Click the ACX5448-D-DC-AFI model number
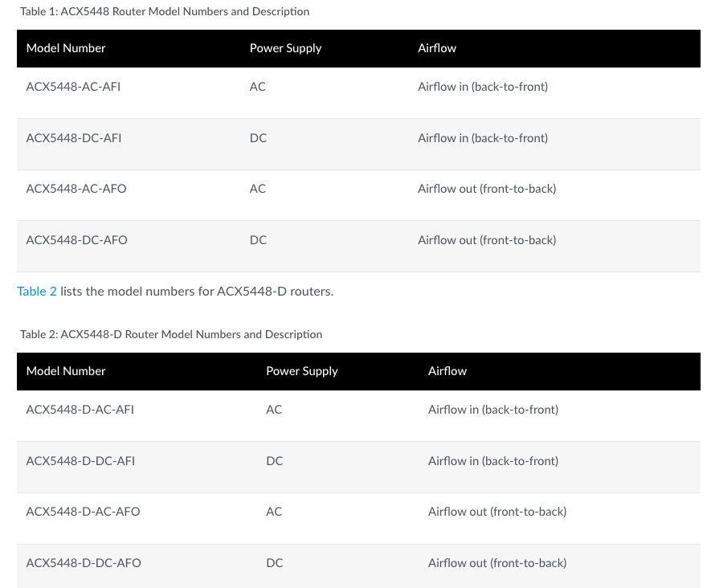This screenshot has width=707, height=588. [x=80, y=461]
